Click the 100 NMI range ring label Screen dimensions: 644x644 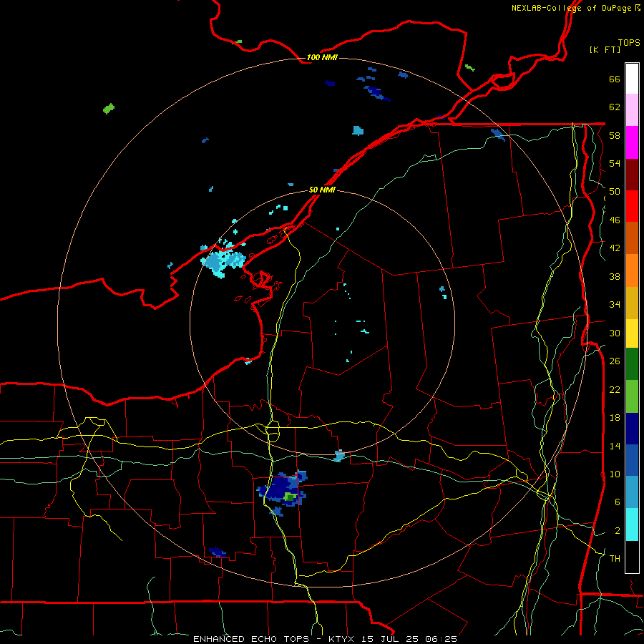322,57
